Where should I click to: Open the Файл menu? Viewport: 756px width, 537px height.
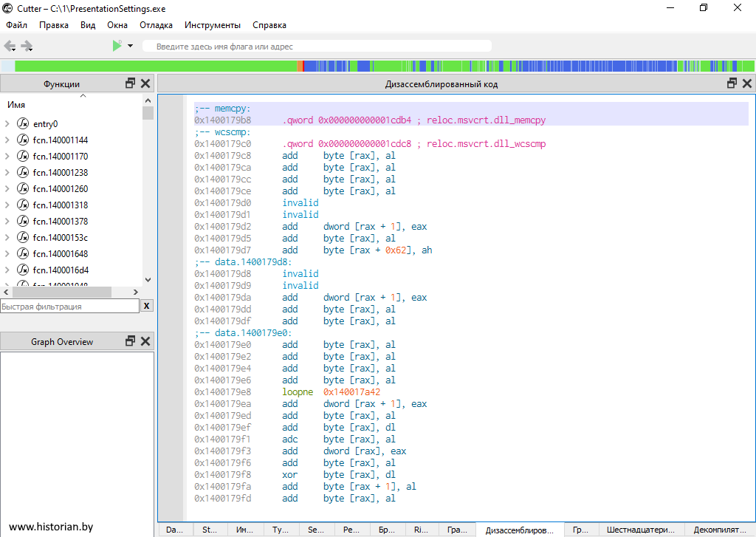[x=16, y=25]
